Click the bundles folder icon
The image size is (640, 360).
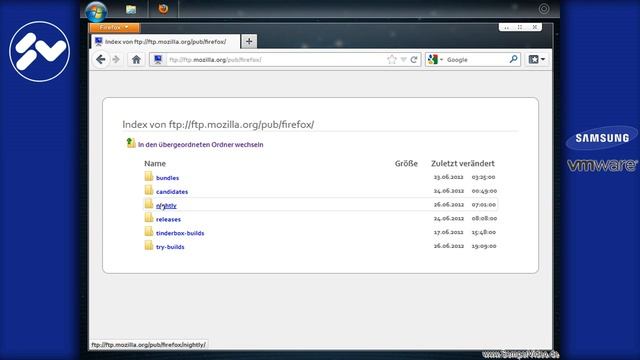point(149,176)
